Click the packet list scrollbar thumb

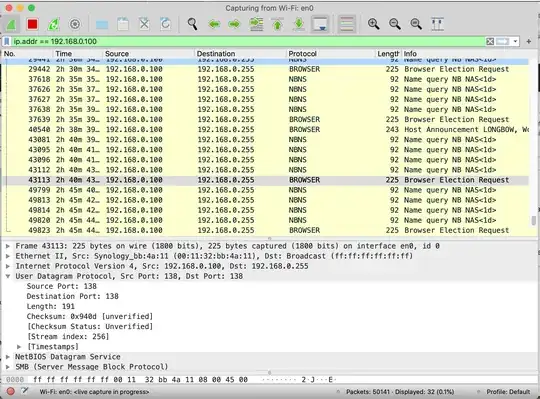pos(534,221)
